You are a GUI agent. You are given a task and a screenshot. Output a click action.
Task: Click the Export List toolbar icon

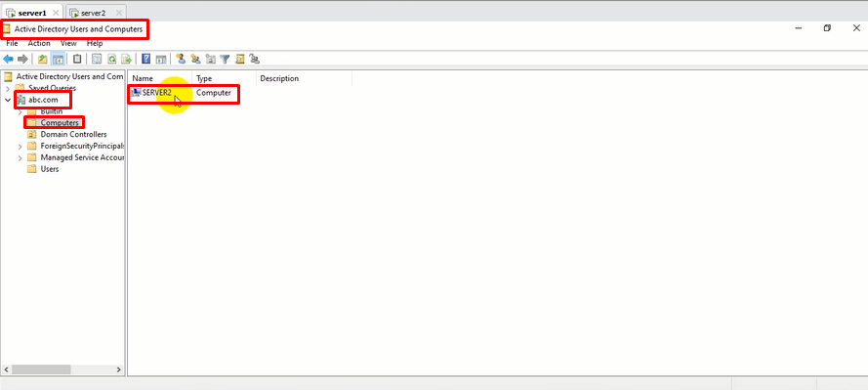point(127,59)
